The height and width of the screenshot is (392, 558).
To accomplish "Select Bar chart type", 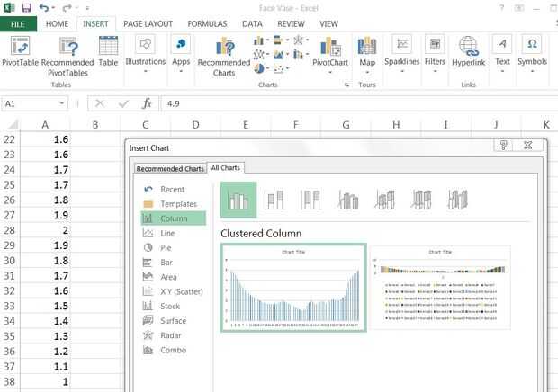I will click(x=173, y=263).
